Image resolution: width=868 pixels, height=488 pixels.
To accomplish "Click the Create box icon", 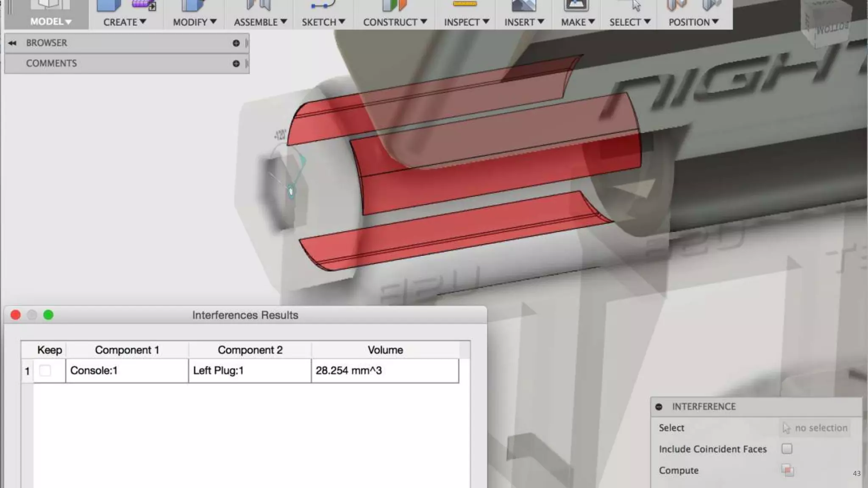I will coord(108,5).
